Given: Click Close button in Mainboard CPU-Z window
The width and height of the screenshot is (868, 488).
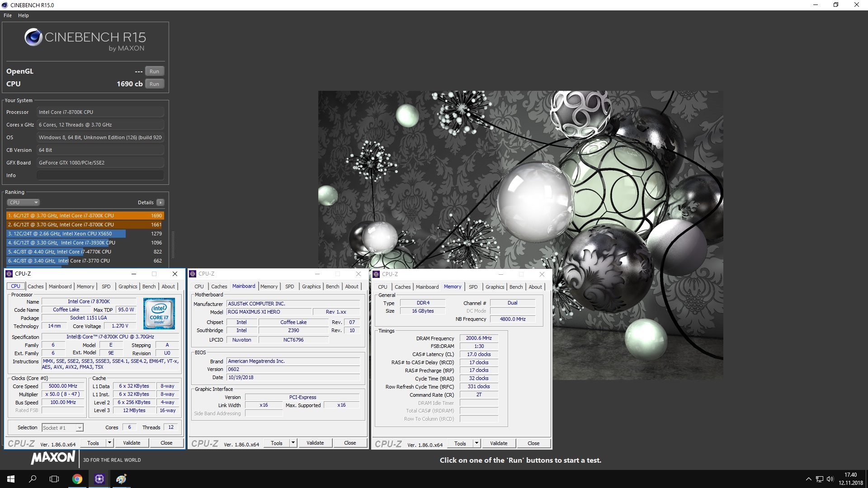Looking at the screenshot, I should click(x=350, y=443).
